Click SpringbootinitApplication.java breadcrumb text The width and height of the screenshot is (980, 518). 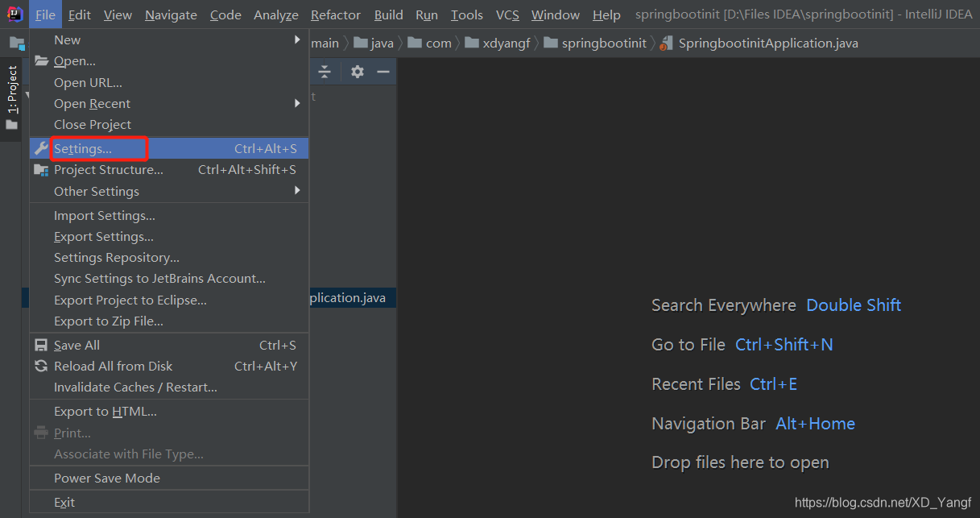(768, 43)
